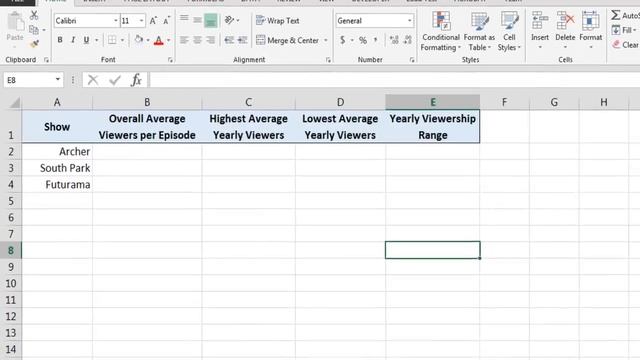The image size is (640, 360).
Task: Open font color dropdown arrow
Action: coord(168,40)
